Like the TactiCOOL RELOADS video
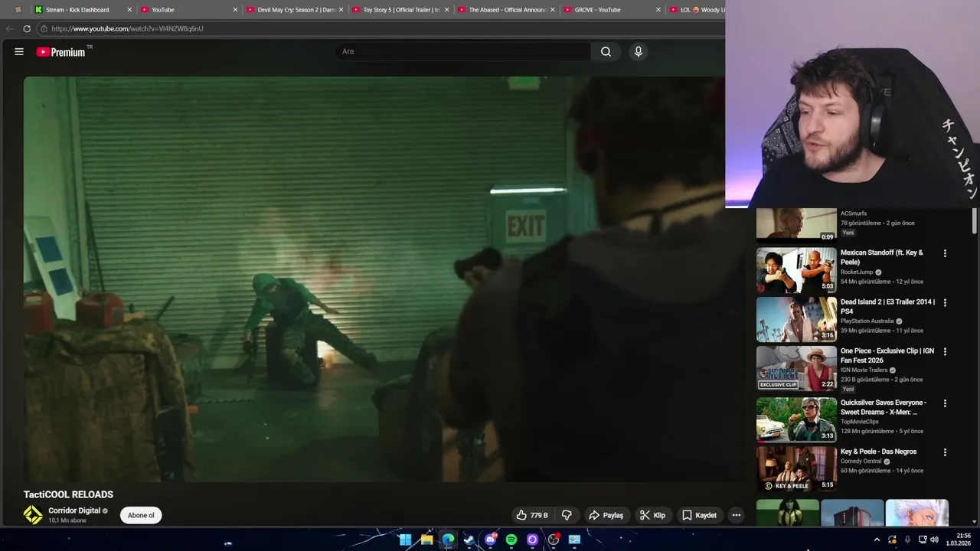 tap(531, 515)
